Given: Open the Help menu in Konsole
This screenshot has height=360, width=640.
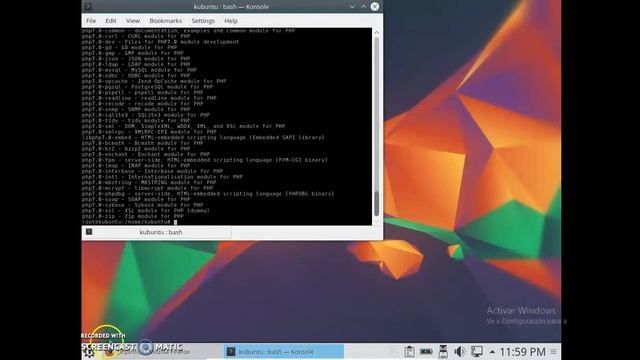Looking at the screenshot, I should pyautogui.click(x=231, y=21).
